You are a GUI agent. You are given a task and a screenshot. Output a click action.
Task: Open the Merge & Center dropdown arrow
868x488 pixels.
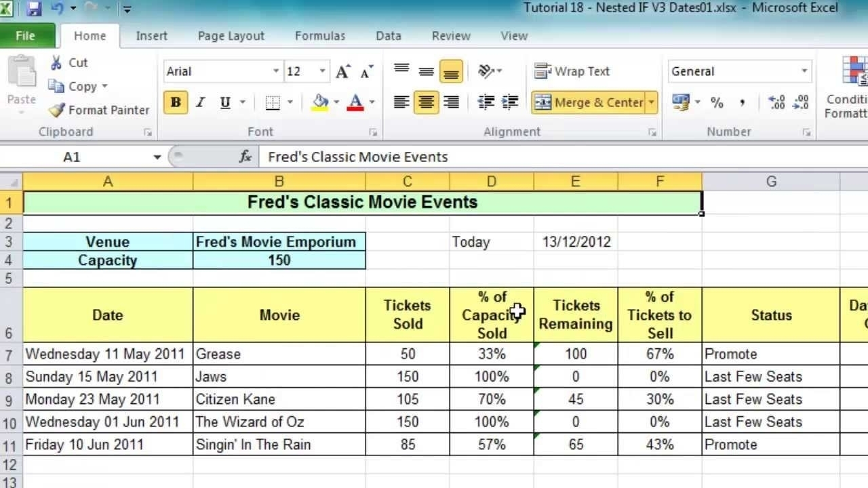tap(651, 102)
